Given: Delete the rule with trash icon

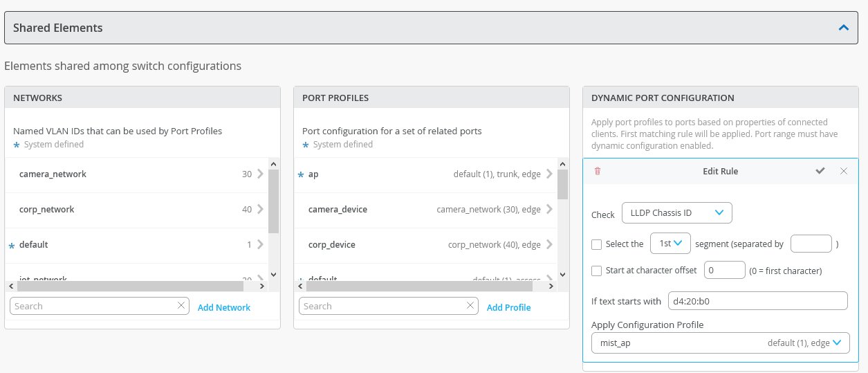Looking at the screenshot, I should coord(598,171).
